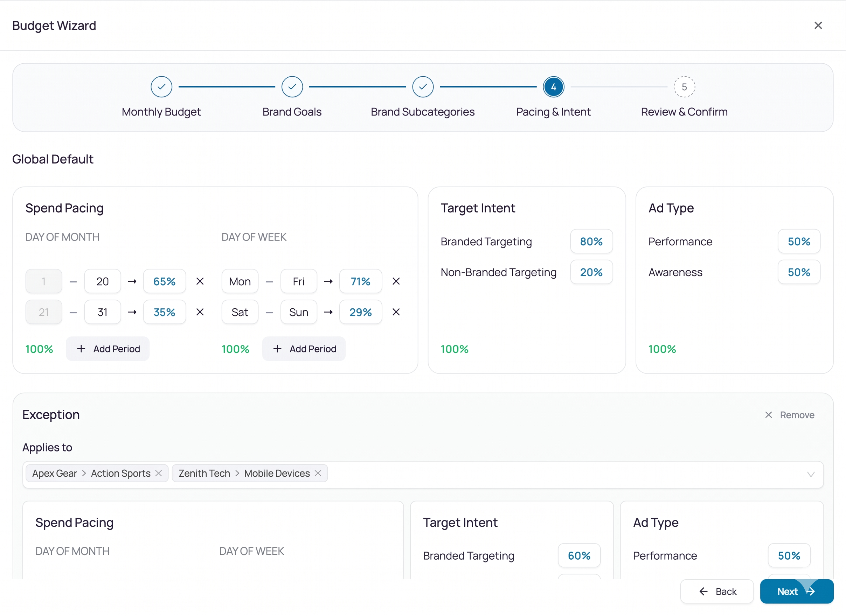846x616 pixels.
Task: Remove the Zenith Tech Mobile Devices tag
Action: (x=318, y=473)
